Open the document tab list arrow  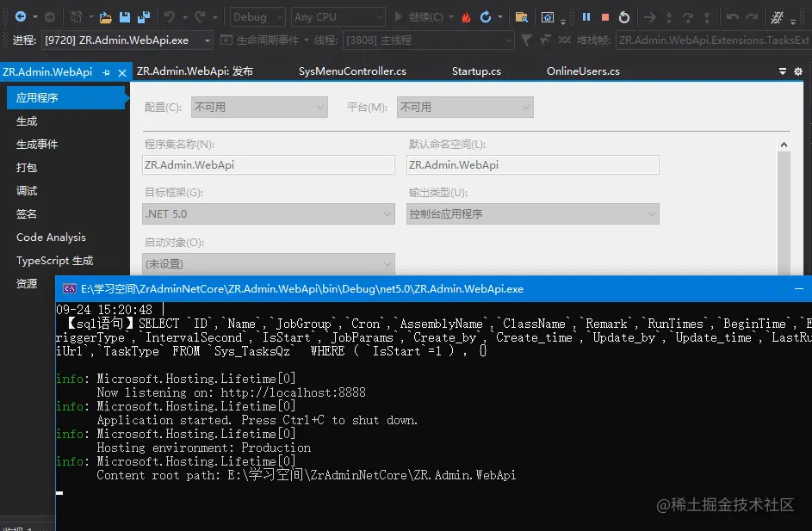click(783, 71)
